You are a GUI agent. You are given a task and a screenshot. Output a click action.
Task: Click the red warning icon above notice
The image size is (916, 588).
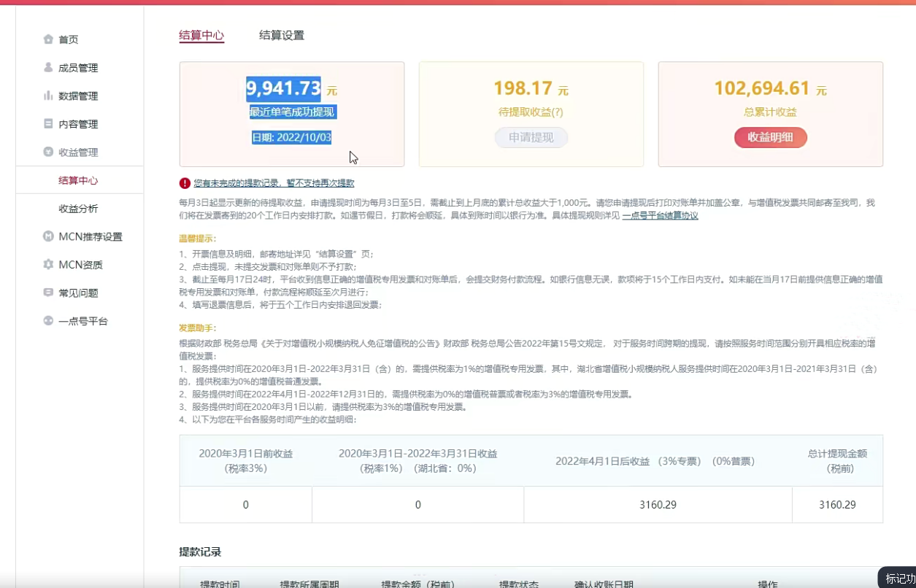[185, 183]
